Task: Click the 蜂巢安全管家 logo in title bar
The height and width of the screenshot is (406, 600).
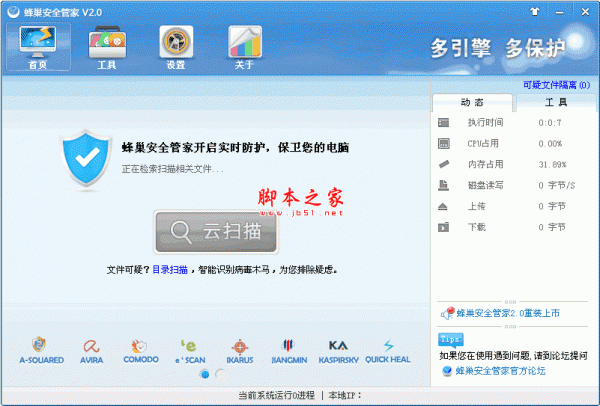Action: click(14, 12)
